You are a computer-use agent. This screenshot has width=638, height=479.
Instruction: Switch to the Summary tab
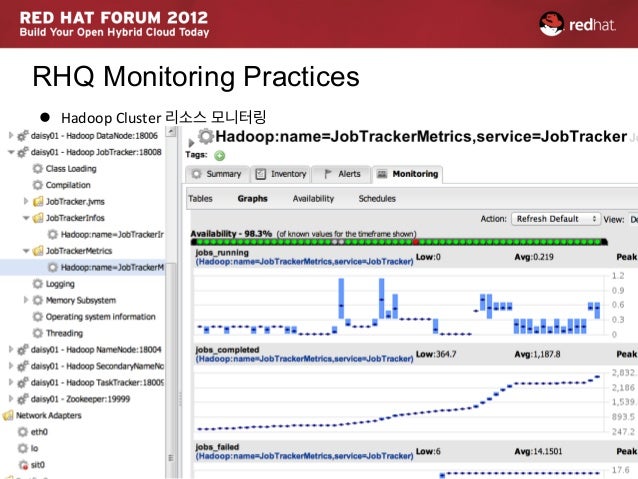[x=217, y=174]
